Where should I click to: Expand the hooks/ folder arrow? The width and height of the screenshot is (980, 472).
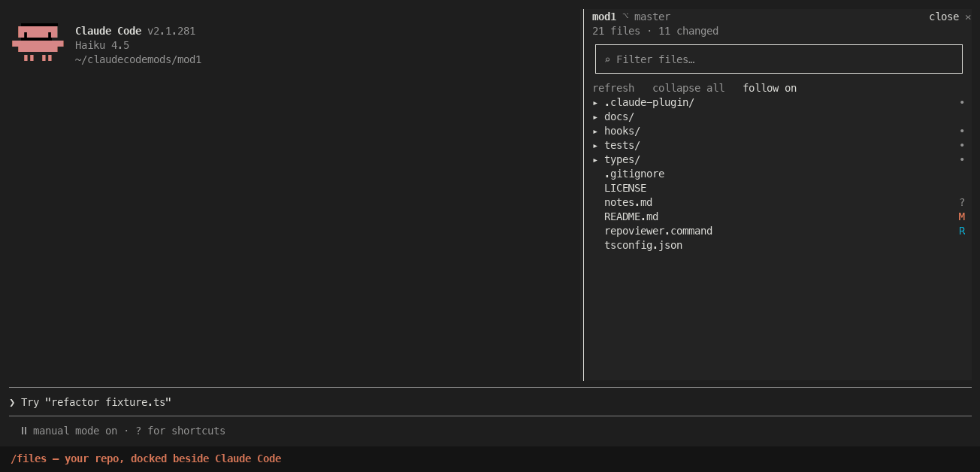point(595,131)
